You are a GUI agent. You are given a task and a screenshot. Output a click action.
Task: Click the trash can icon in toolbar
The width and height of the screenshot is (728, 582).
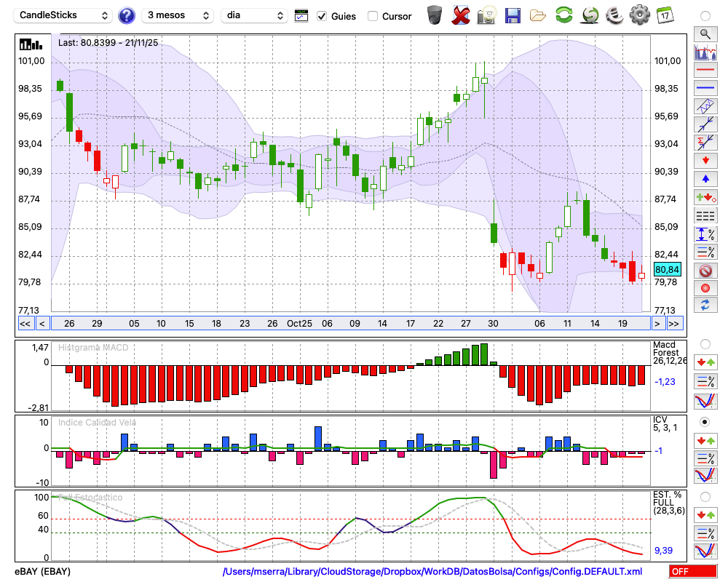tap(435, 15)
